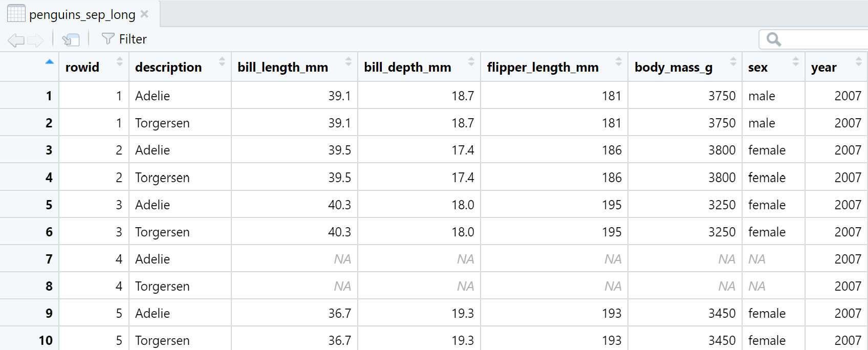Click the Torgersen cell in row 2

pyautogui.click(x=162, y=123)
